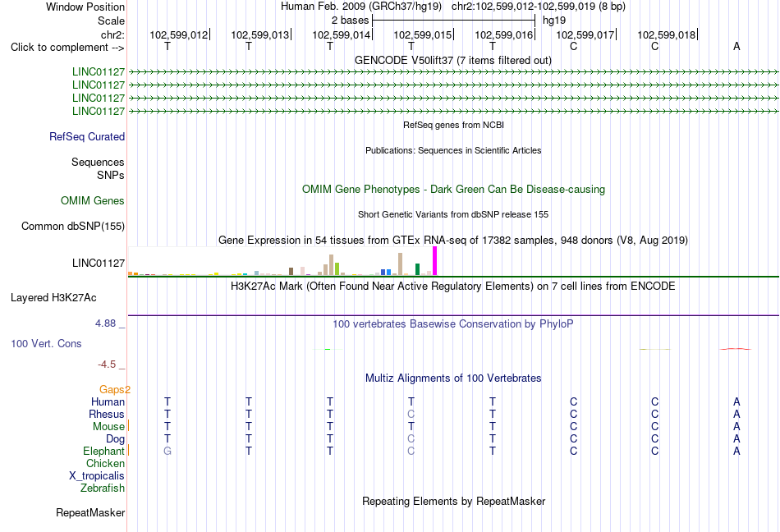Image resolution: width=780 pixels, height=532 pixels.
Task: Select the Human row label in Multiz
Action: coord(108,401)
